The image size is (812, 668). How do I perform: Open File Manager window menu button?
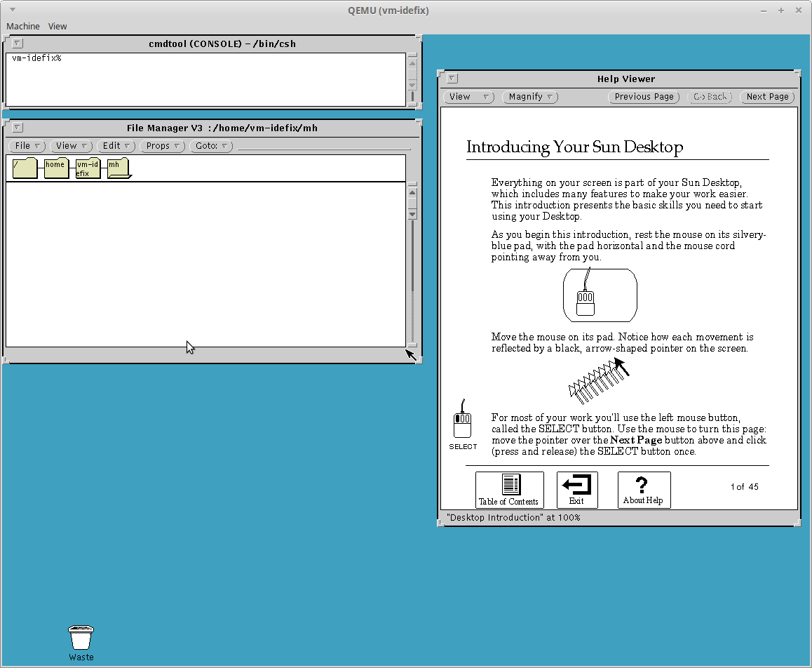[18, 128]
